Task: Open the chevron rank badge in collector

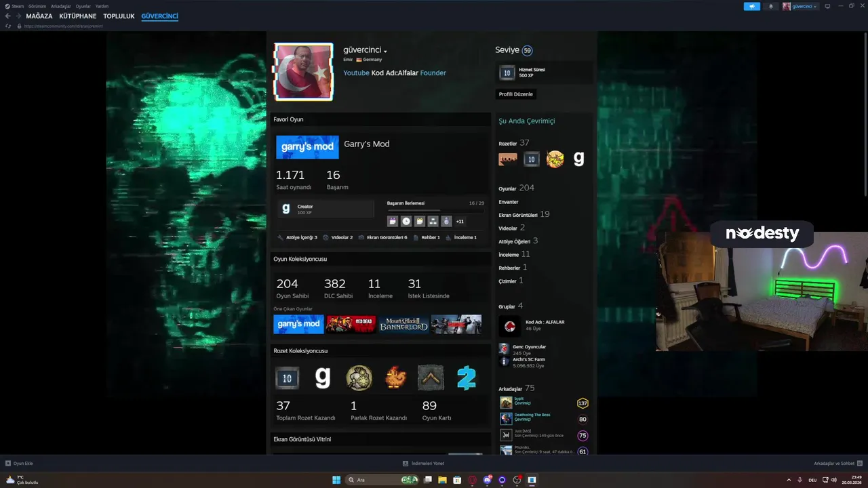Action: pyautogui.click(x=431, y=378)
